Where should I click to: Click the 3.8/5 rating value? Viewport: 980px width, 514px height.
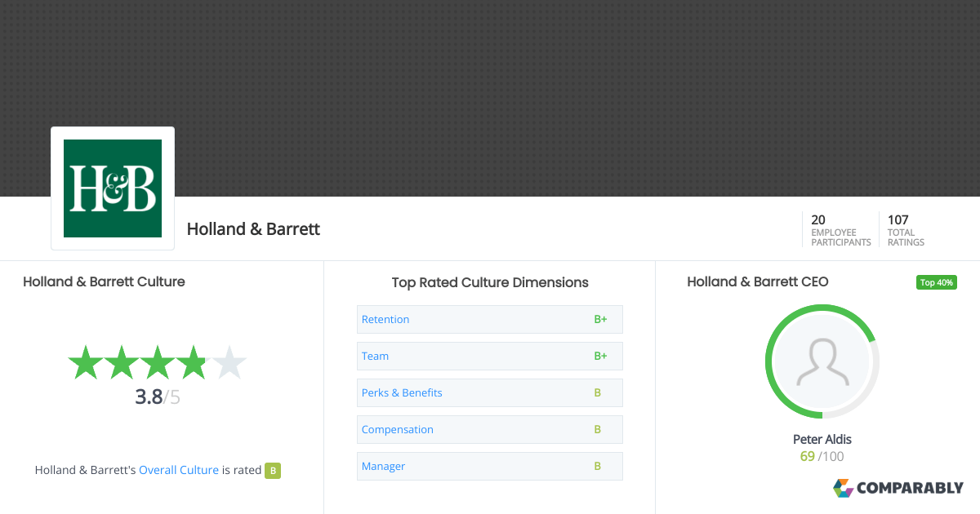point(158,397)
